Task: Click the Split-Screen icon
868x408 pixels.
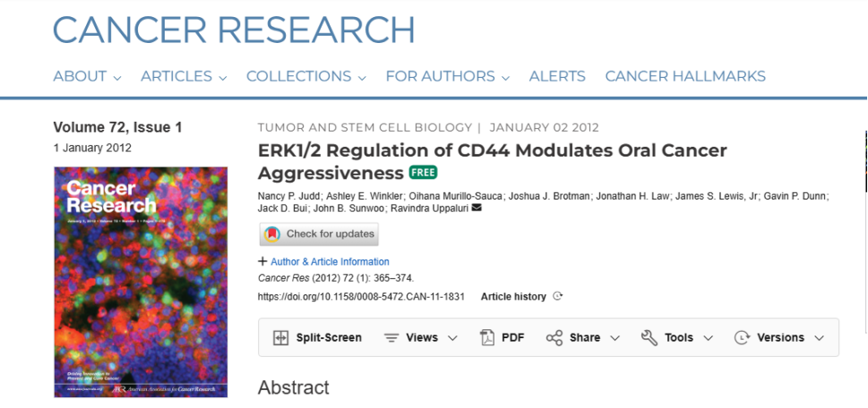Action: 281,338
